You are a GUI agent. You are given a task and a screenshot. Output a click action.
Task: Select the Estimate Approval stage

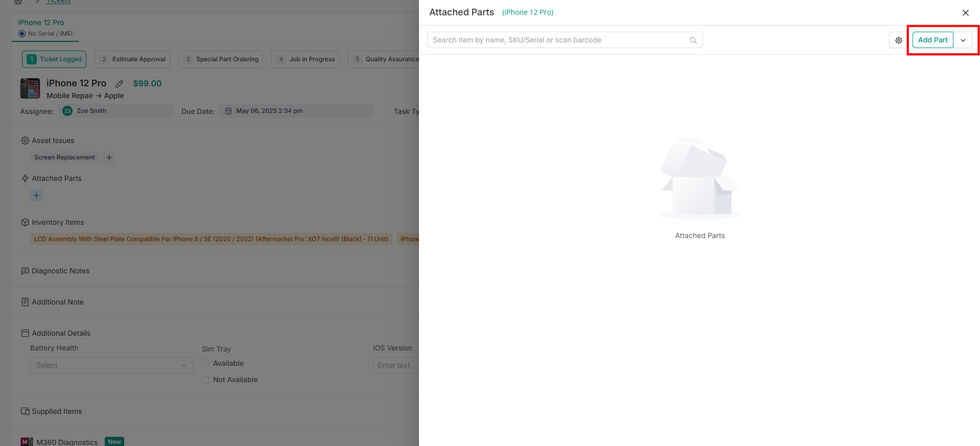click(x=132, y=59)
